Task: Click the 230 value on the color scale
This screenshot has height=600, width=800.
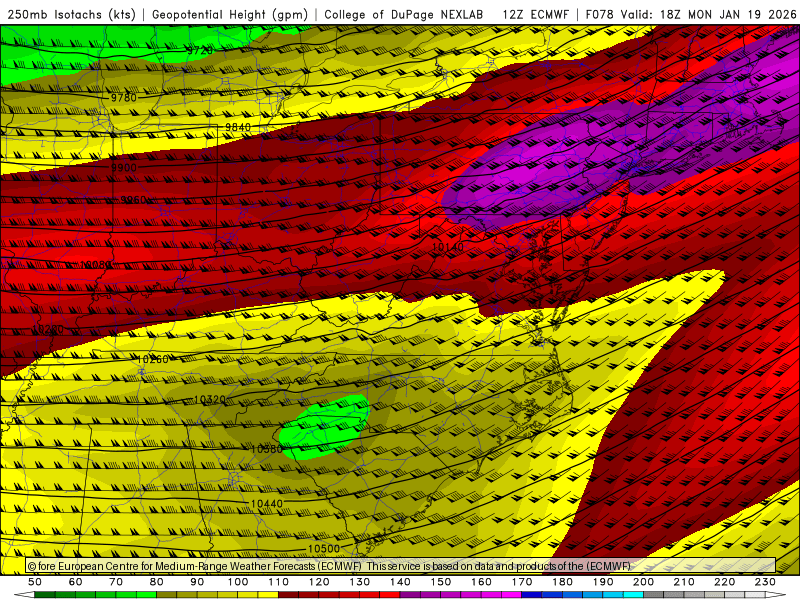Action: pyautogui.click(x=765, y=582)
